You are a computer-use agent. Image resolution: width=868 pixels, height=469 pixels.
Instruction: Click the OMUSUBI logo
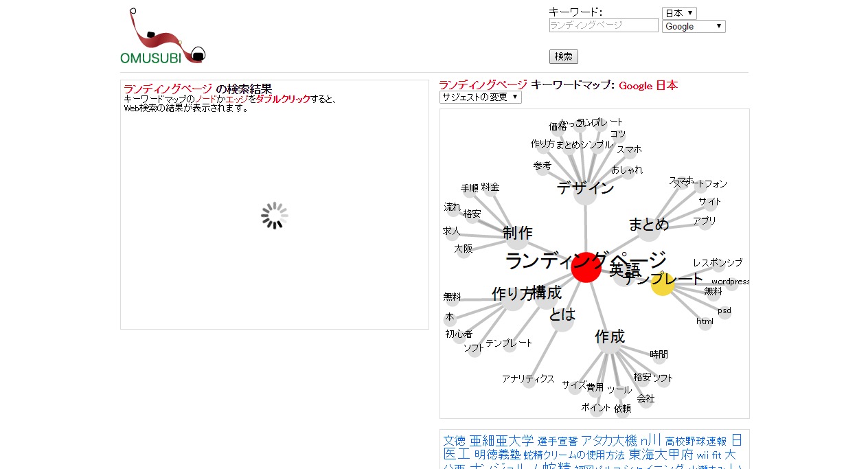pyautogui.click(x=163, y=38)
